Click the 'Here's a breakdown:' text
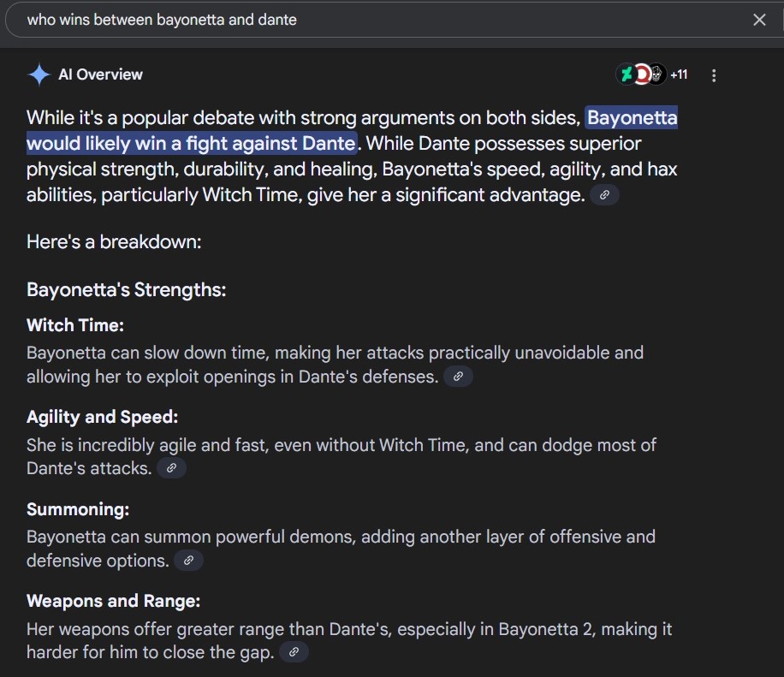This screenshot has width=784, height=677. (114, 242)
